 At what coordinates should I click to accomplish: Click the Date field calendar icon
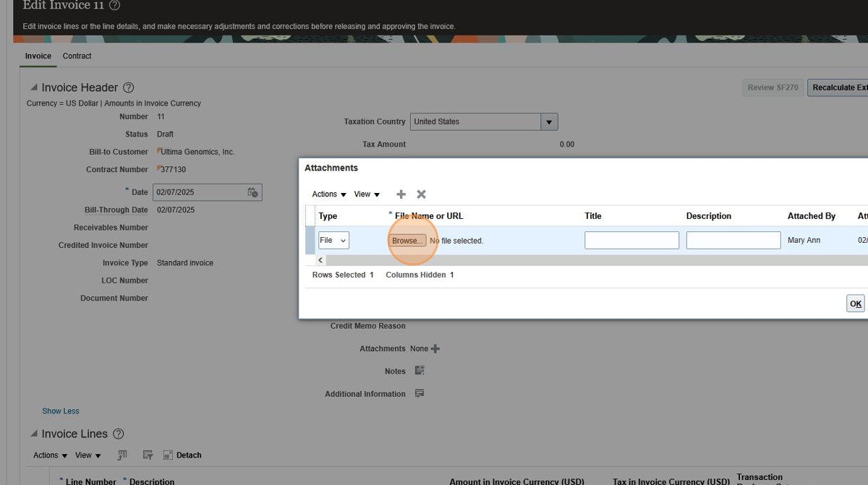coord(252,192)
